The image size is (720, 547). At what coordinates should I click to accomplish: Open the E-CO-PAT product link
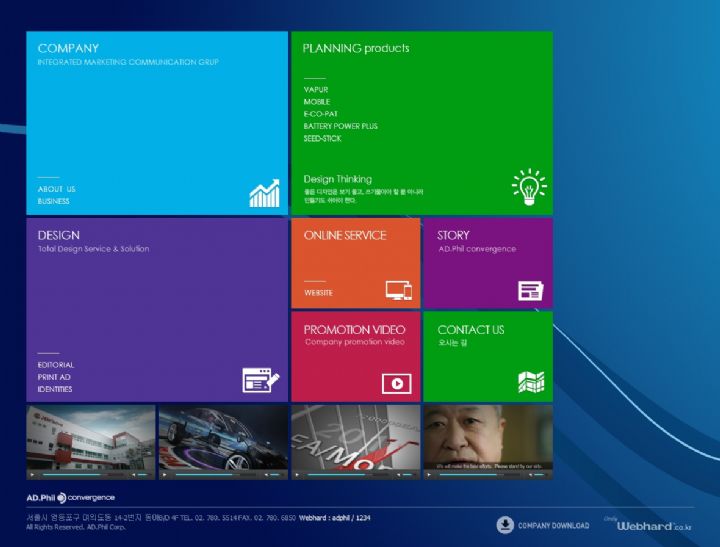click(x=321, y=114)
